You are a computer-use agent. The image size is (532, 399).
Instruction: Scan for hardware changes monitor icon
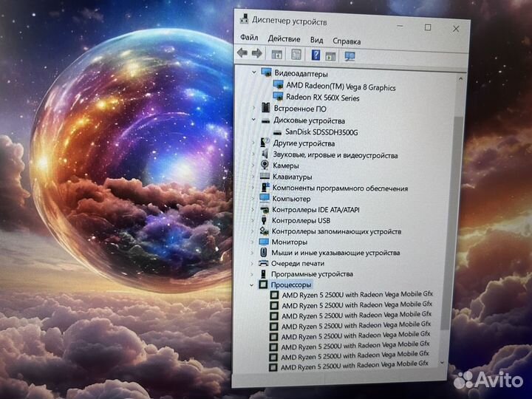(350, 55)
